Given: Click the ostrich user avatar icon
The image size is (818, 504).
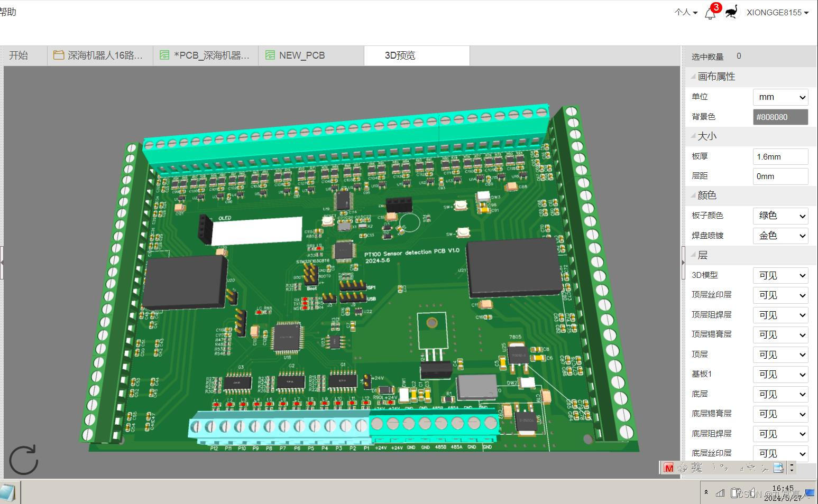Looking at the screenshot, I should 731,12.
